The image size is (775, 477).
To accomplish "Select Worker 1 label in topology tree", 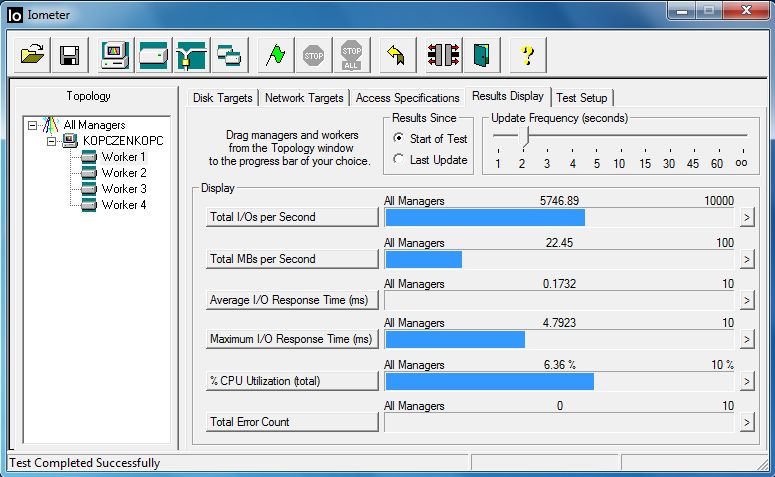I will pyautogui.click(x=124, y=157).
